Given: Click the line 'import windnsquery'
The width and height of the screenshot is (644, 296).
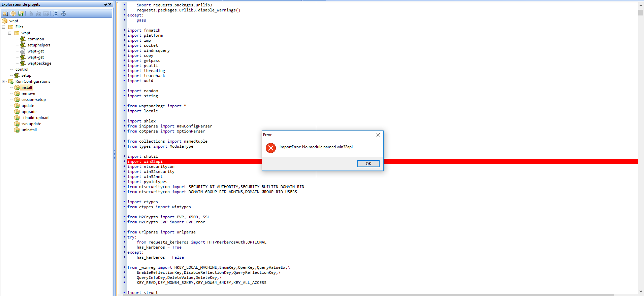Looking at the screenshot, I should 149,50.
